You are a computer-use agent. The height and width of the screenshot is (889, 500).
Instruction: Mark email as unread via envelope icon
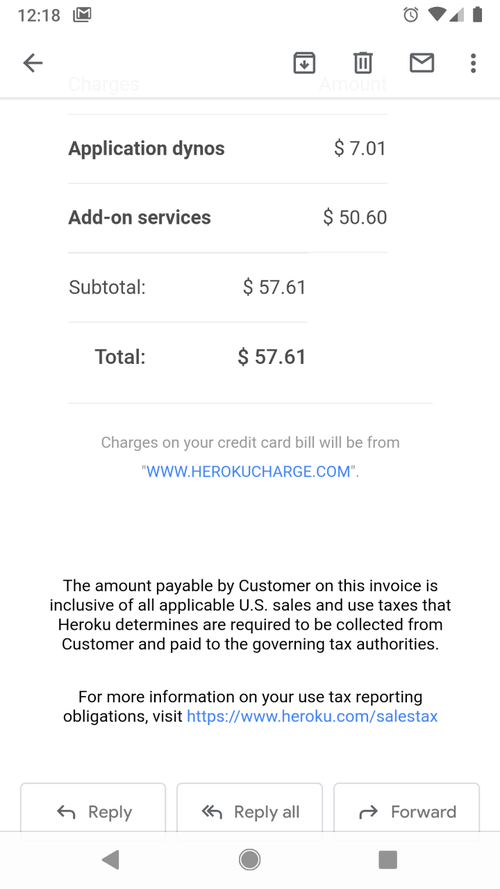pyautogui.click(x=422, y=63)
